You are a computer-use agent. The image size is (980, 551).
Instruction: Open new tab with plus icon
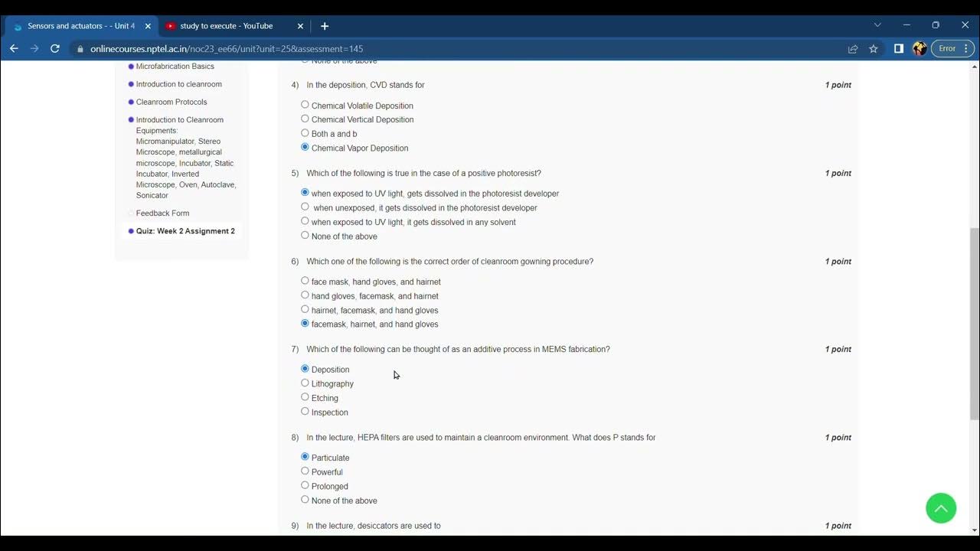pos(325,26)
